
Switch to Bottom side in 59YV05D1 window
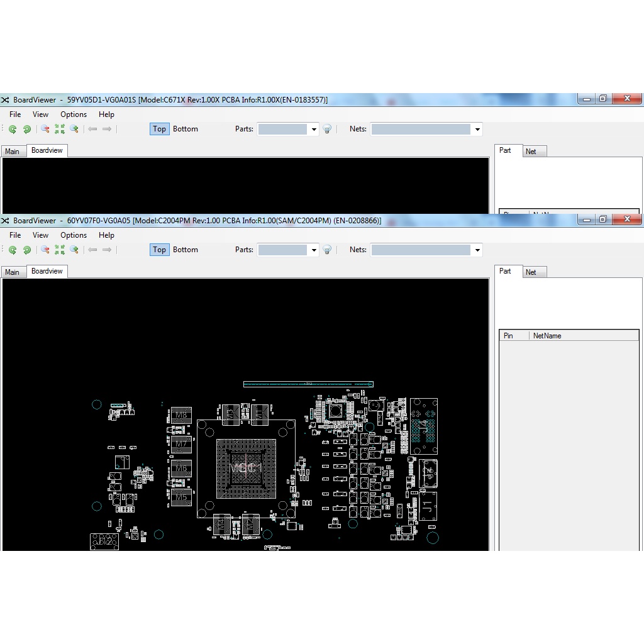pyautogui.click(x=186, y=129)
